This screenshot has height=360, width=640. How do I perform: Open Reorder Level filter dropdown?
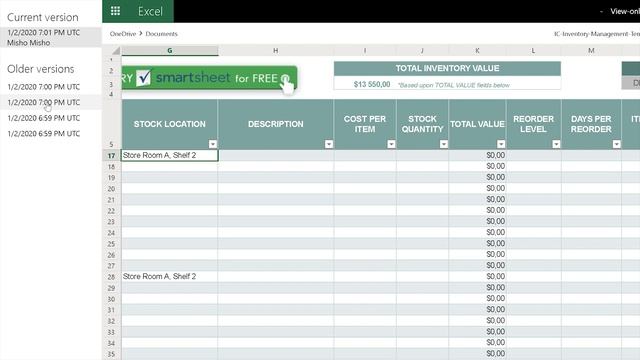[556, 144]
